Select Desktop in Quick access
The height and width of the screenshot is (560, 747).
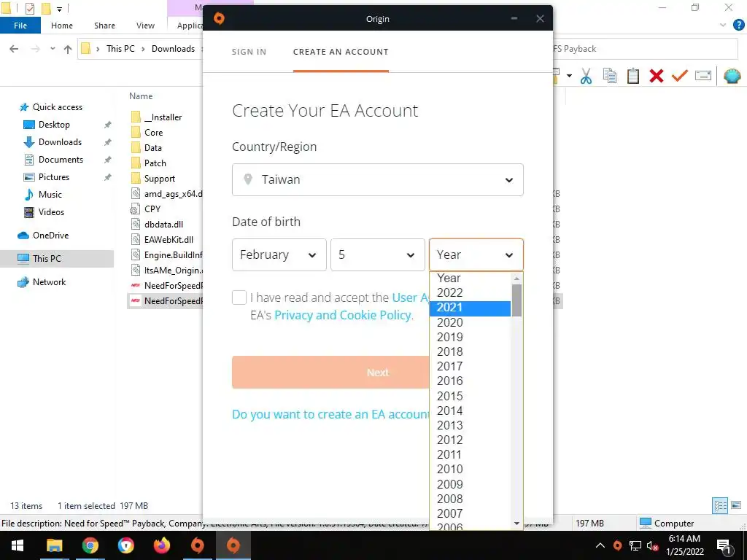click(54, 125)
